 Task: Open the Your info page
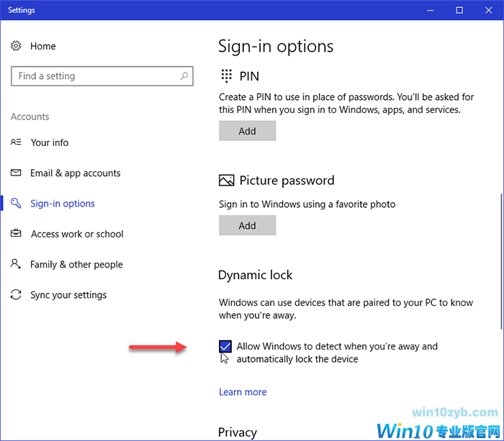point(50,142)
